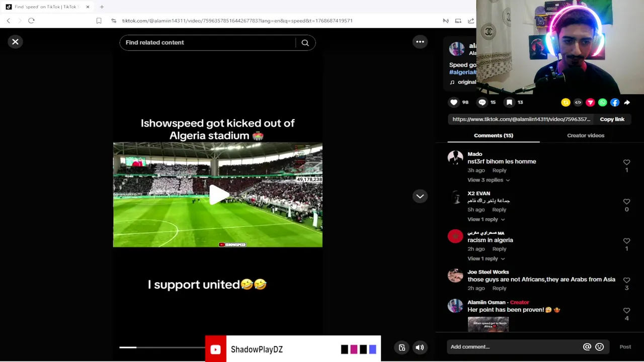Like Joe Steel Works' comment
The height and width of the screenshot is (362, 644).
[x=626, y=280]
